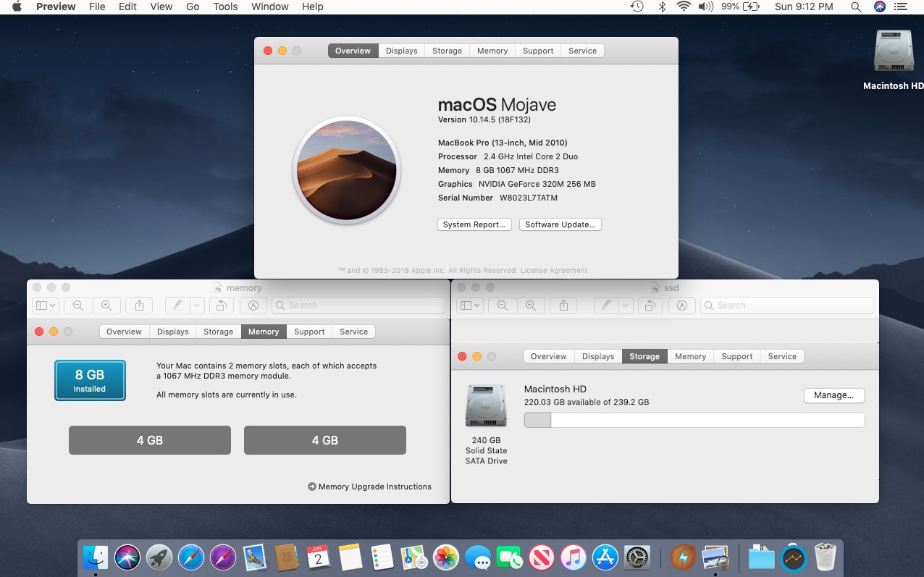
Task: Open the Trash in the Dock
Action: pos(826,557)
